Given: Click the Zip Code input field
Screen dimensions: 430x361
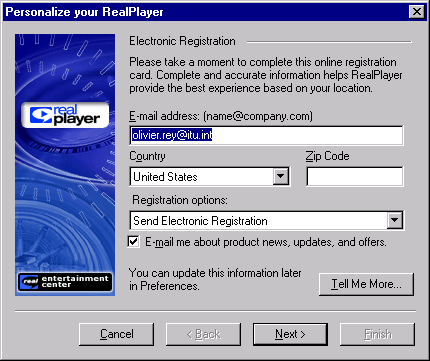Looking at the screenshot, I should tap(355, 176).
